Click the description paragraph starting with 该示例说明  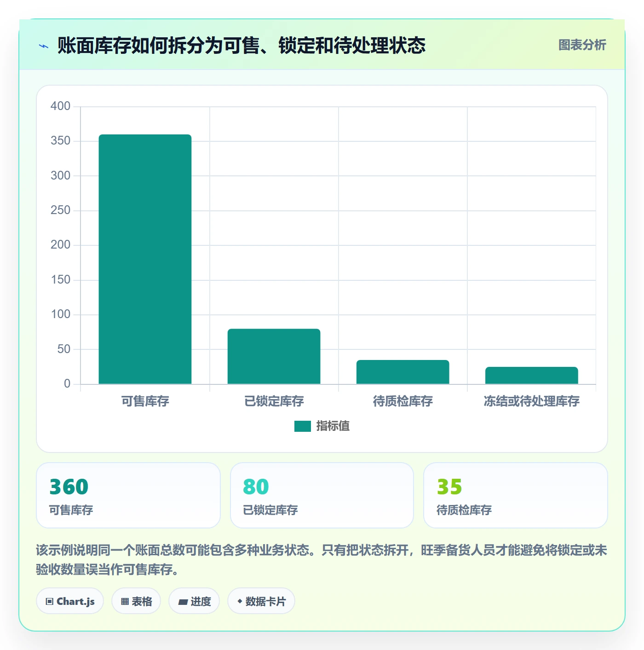[322, 560]
